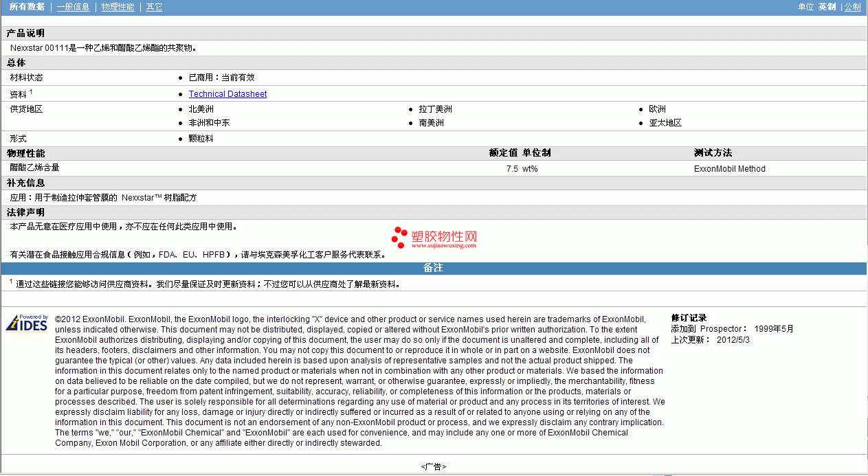Select the 资料 row label
This screenshot has width=868, height=476.
coord(21,94)
